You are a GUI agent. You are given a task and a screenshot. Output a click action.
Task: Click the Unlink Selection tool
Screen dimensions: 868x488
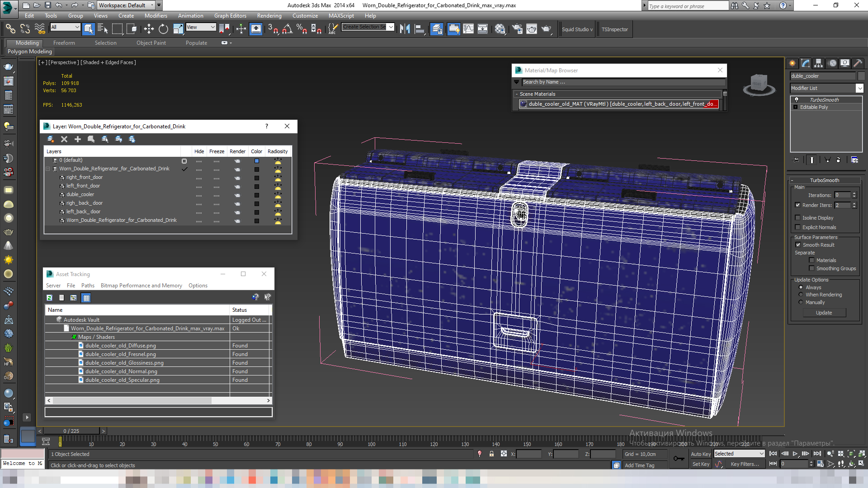point(25,29)
